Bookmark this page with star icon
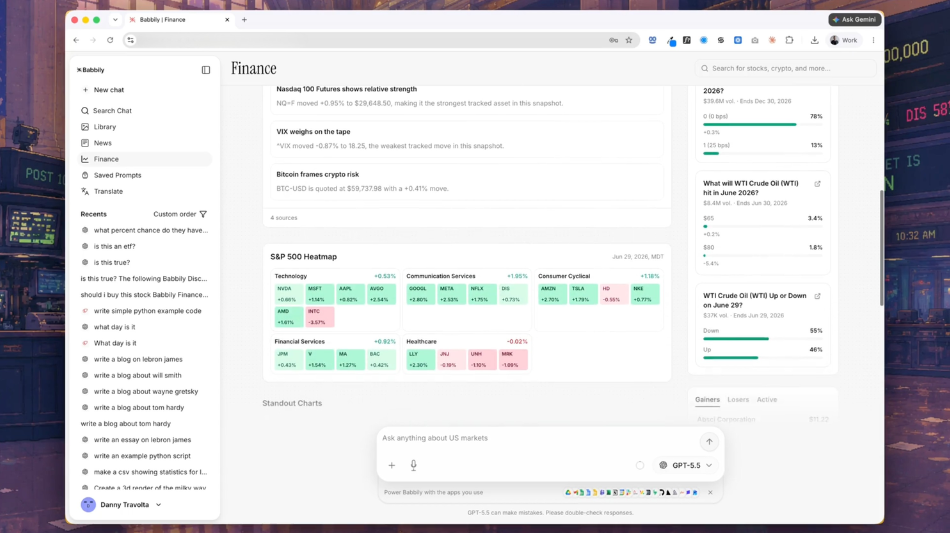This screenshot has height=533, width=950. [x=629, y=40]
